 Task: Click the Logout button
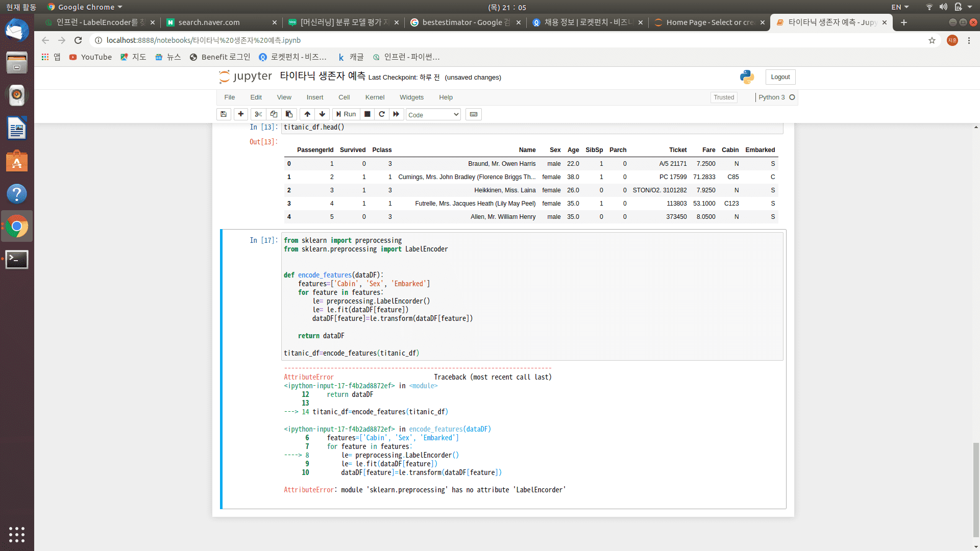[780, 77]
